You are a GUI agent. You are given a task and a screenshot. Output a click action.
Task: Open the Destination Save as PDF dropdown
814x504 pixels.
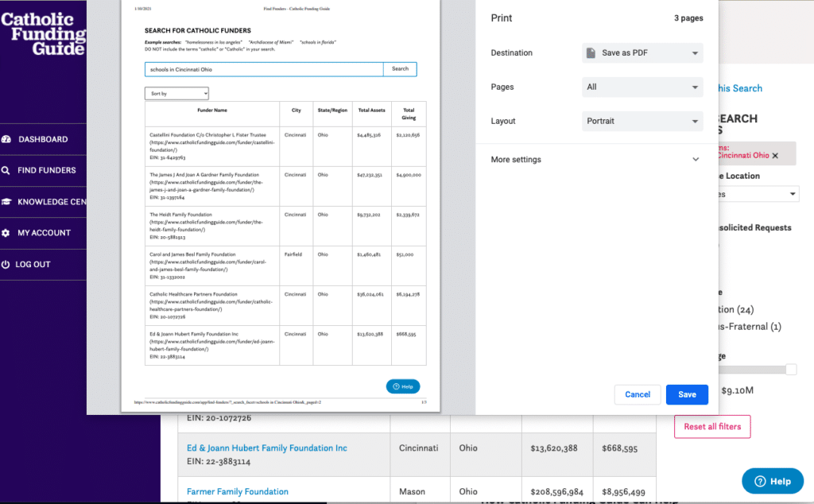pos(642,53)
